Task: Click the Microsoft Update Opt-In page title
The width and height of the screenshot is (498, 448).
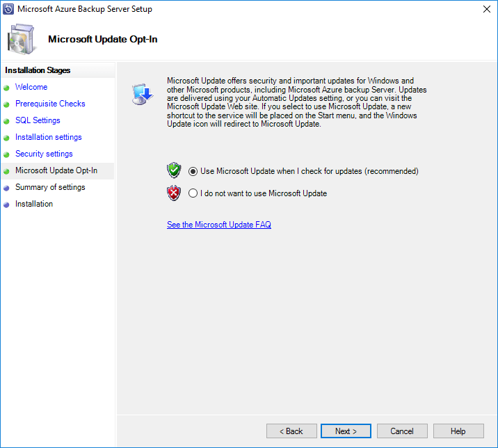Action: click(x=102, y=39)
